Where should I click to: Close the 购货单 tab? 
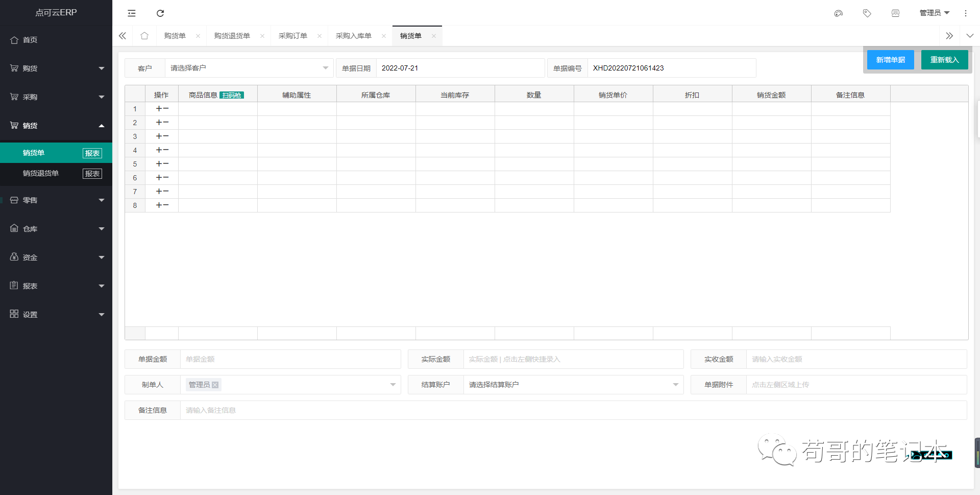click(x=198, y=36)
